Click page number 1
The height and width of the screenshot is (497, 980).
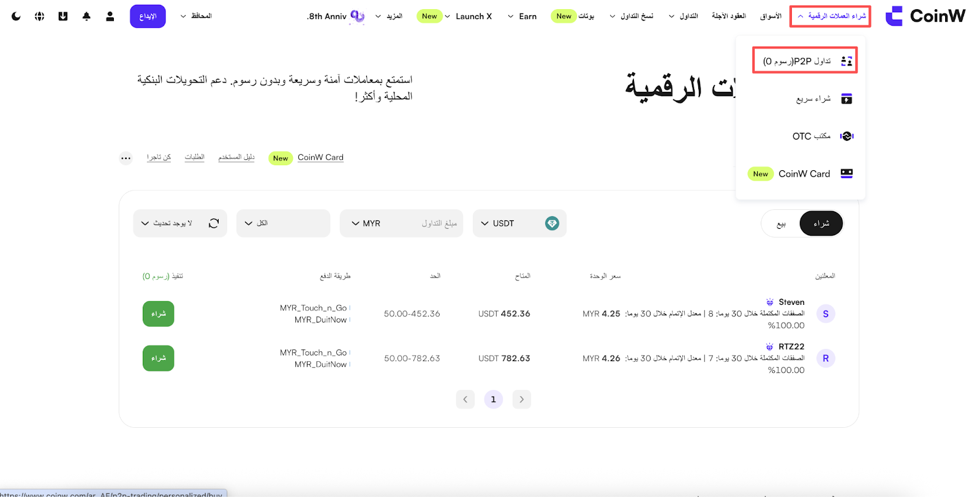(494, 400)
